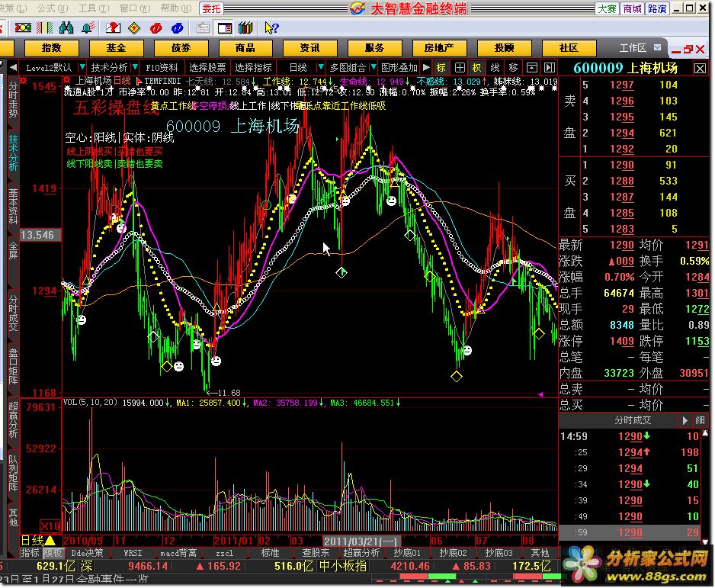This screenshot has height=588, width=715.
Task: Click the 指数 yellow button
Action: [52, 48]
